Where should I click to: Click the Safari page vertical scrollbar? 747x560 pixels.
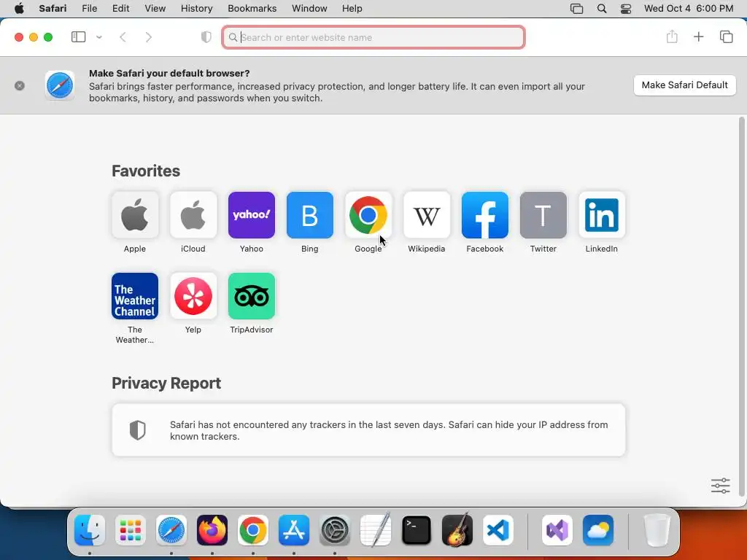point(741,306)
